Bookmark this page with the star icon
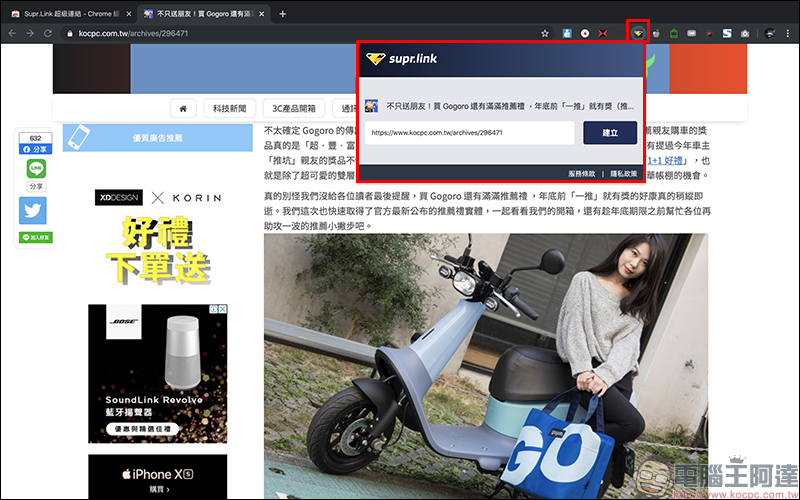 click(x=545, y=33)
